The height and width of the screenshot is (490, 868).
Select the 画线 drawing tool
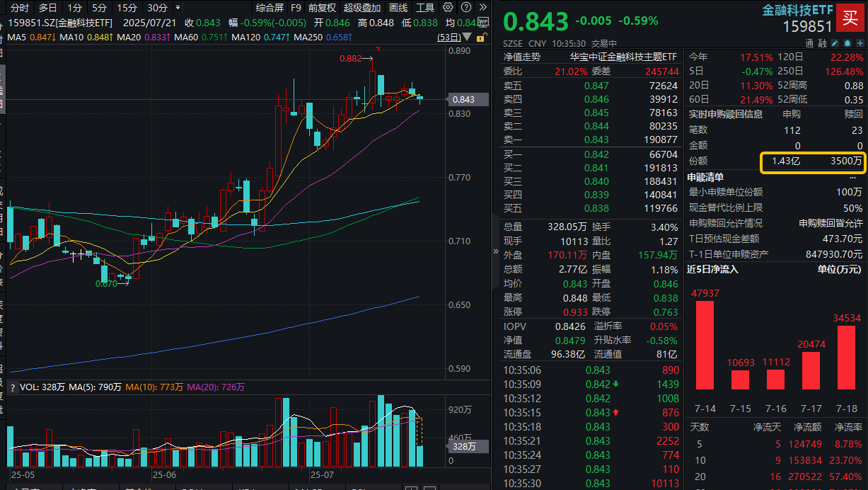396,8
